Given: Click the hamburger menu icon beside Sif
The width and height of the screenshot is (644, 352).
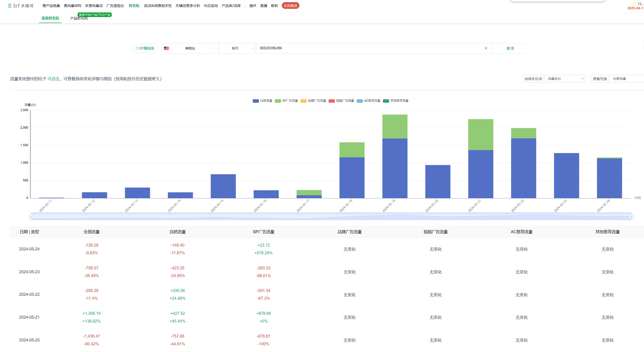Looking at the screenshot, I should tap(10, 6).
